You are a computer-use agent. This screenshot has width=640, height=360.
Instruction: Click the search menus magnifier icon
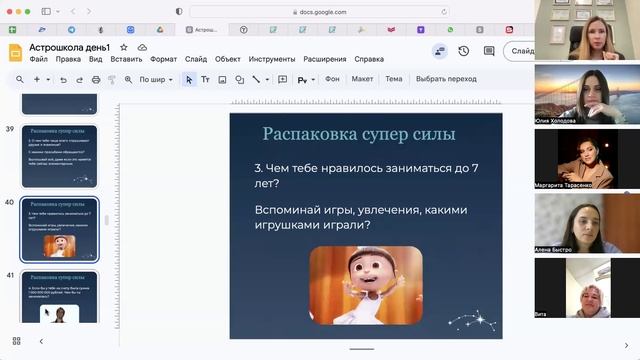[20, 79]
